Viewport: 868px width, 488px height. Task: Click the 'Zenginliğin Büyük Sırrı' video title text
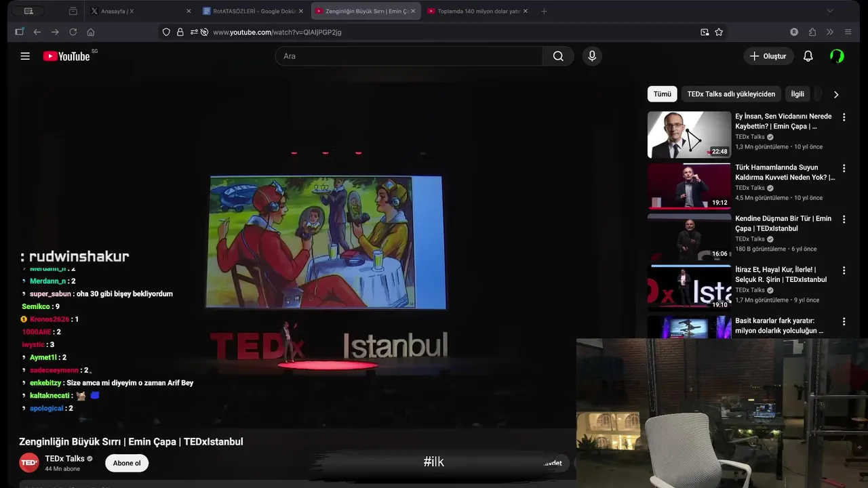131,442
